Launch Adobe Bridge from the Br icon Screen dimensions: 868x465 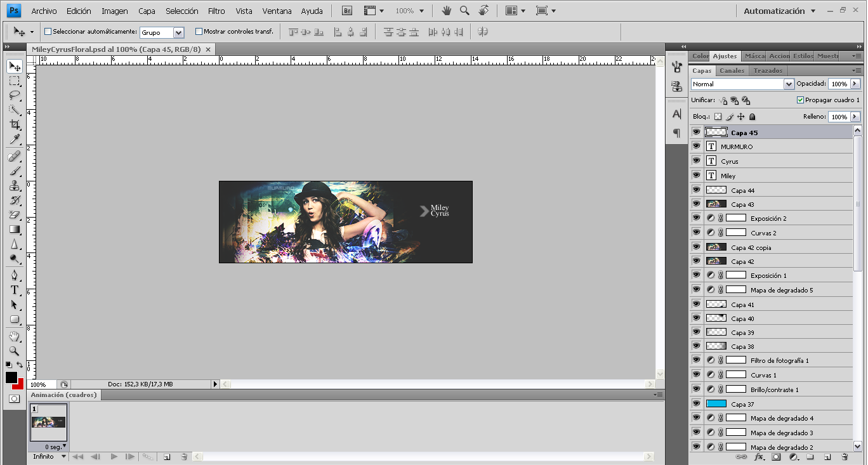347,11
